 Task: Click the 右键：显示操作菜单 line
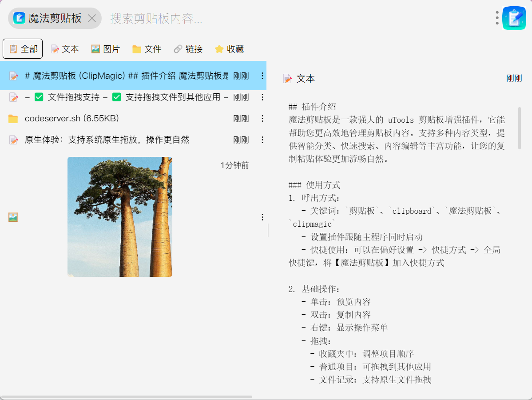tap(345, 328)
